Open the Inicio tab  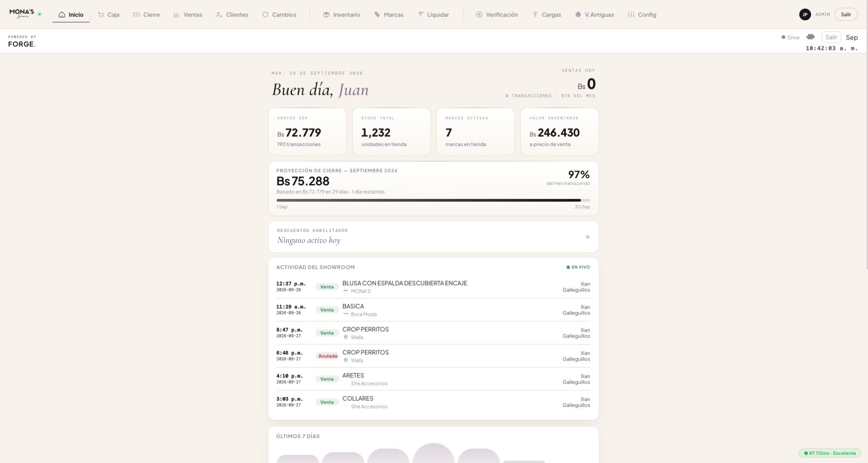(x=71, y=14)
